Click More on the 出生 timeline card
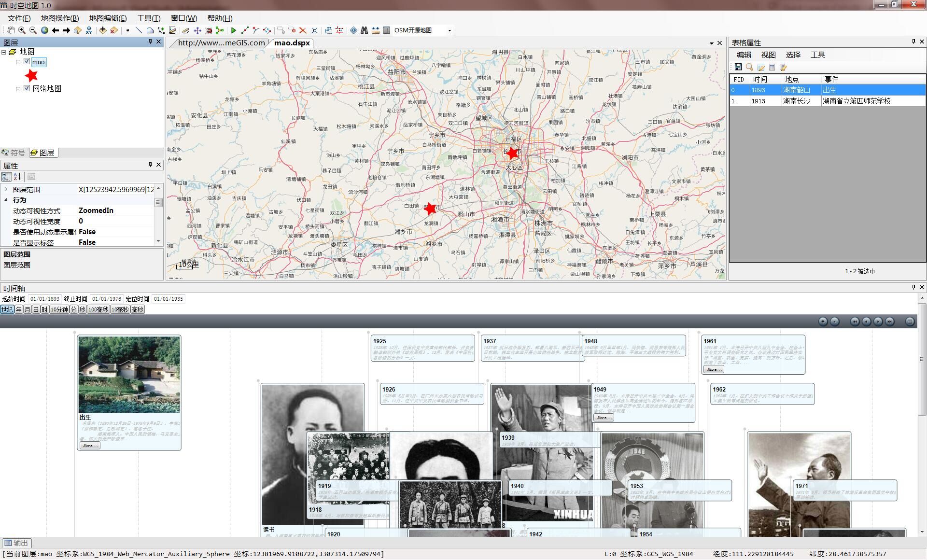Image resolution: width=927 pixels, height=560 pixels. coord(89,446)
